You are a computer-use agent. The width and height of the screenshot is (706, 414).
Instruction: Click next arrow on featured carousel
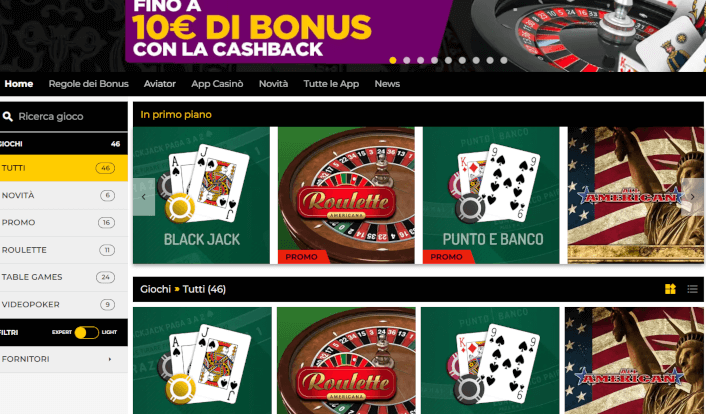click(692, 197)
